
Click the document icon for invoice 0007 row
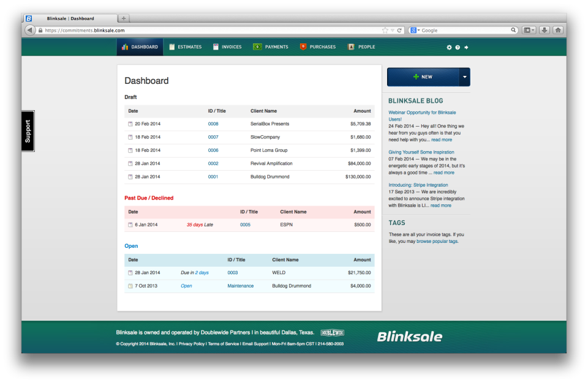click(x=130, y=137)
